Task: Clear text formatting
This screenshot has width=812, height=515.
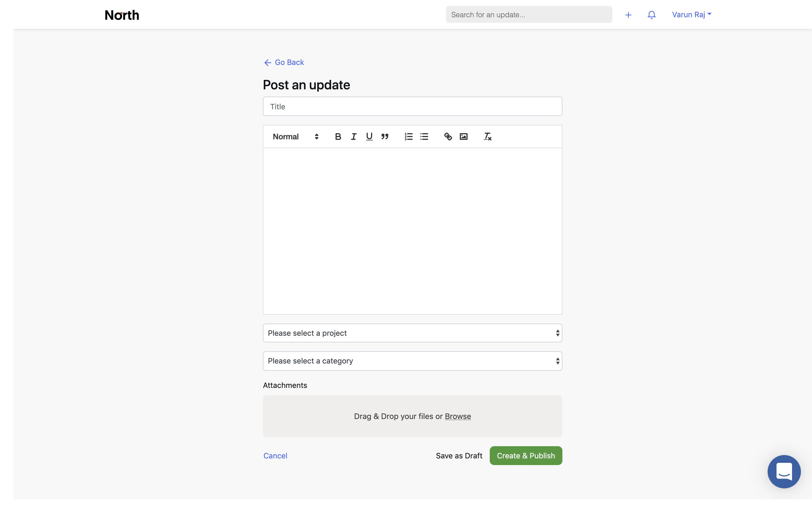Action: [x=487, y=136]
